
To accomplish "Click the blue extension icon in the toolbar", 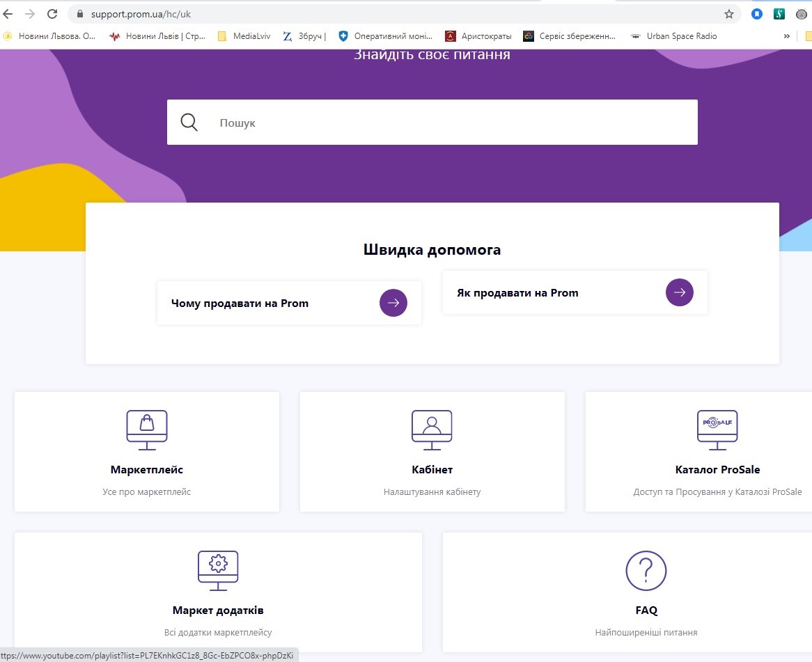I will tap(757, 13).
